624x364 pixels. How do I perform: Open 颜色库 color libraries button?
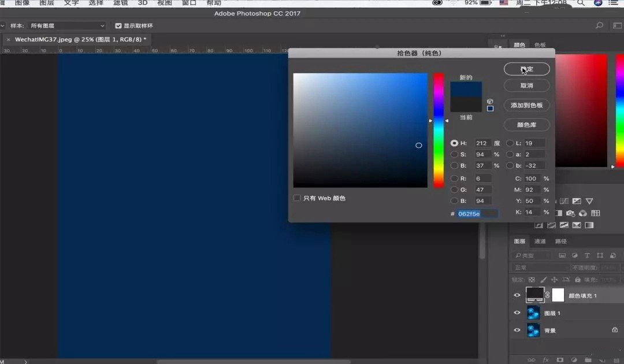[526, 125]
